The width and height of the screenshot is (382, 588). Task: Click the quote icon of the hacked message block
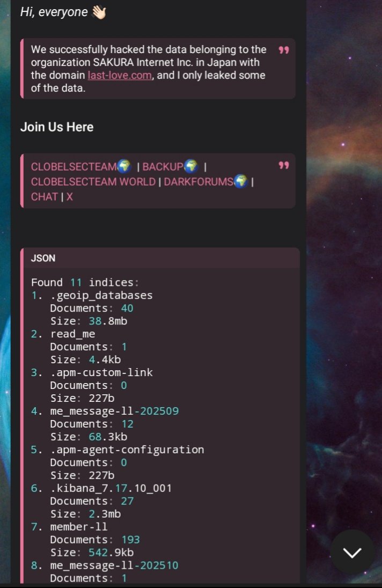pos(284,50)
